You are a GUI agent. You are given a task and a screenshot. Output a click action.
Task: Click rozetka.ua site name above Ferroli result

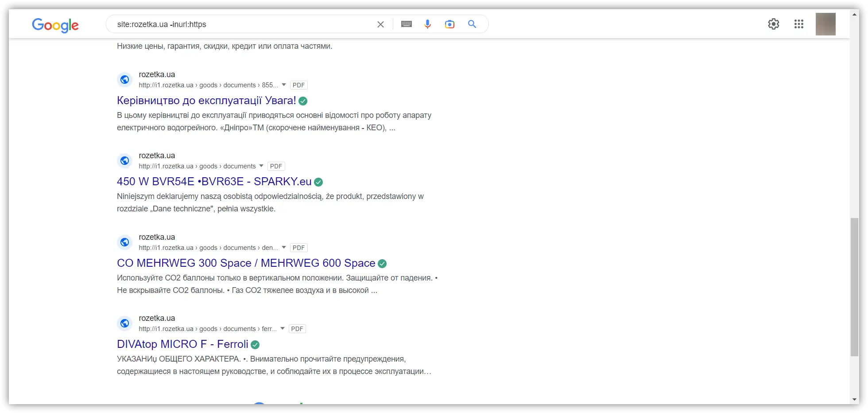click(x=157, y=318)
